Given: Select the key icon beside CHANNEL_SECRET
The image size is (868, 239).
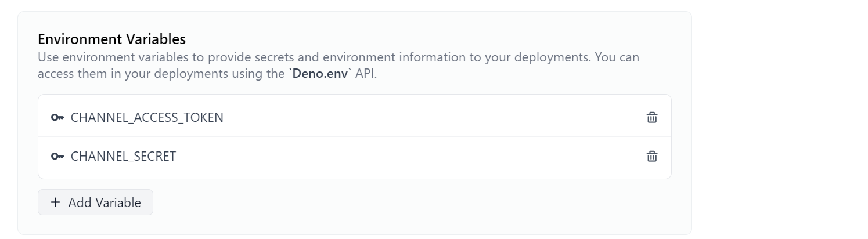Looking at the screenshot, I should (57, 156).
